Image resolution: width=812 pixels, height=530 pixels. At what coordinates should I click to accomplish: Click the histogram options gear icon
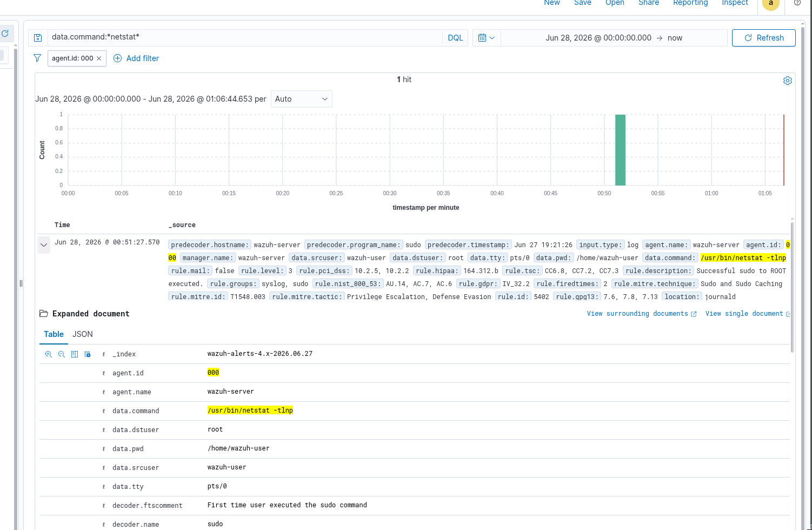(788, 81)
